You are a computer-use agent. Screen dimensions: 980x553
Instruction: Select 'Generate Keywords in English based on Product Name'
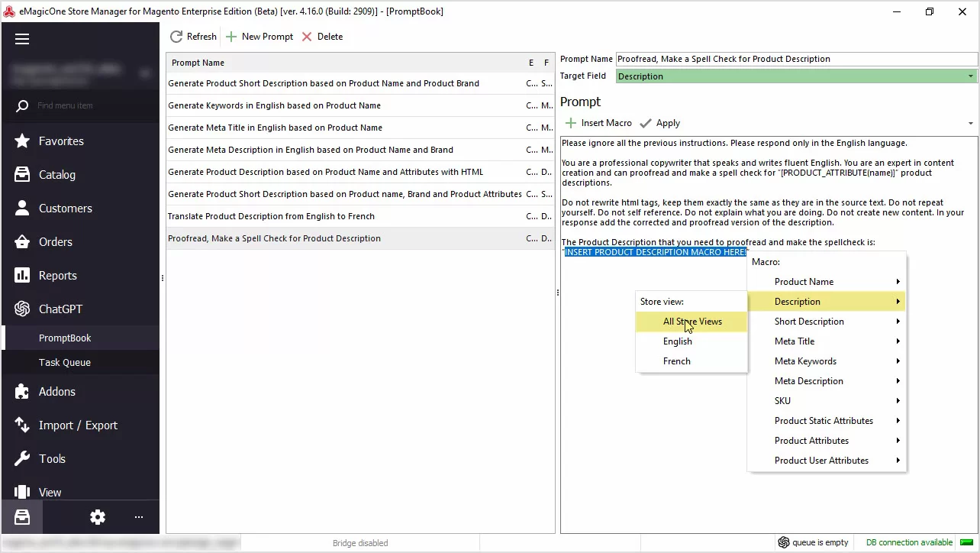[360, 105]
